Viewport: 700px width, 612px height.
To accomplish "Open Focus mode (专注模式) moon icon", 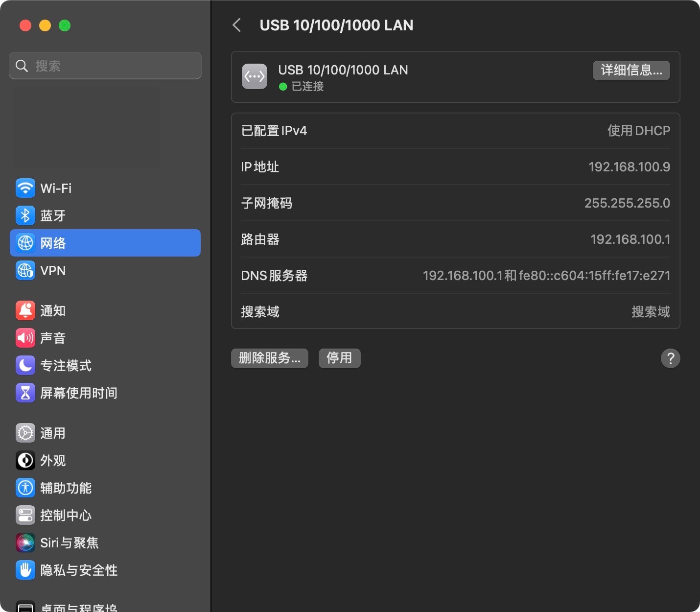I will (x=25, y=366).
